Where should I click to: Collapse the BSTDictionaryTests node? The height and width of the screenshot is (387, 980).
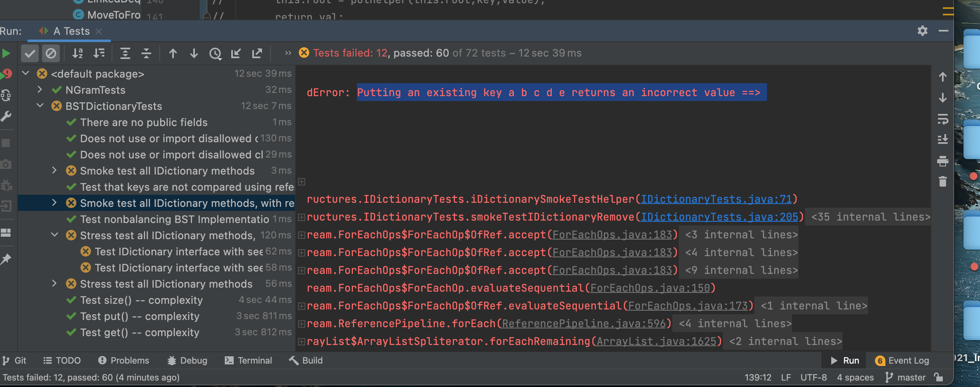(x=40, y=106)
